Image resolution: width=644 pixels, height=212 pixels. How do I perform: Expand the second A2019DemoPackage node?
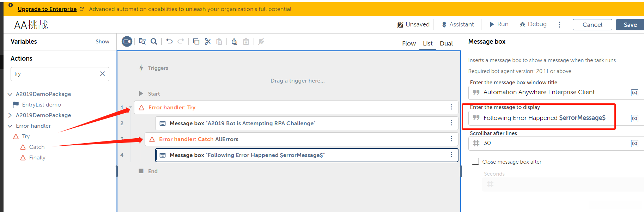pos(10,115)
